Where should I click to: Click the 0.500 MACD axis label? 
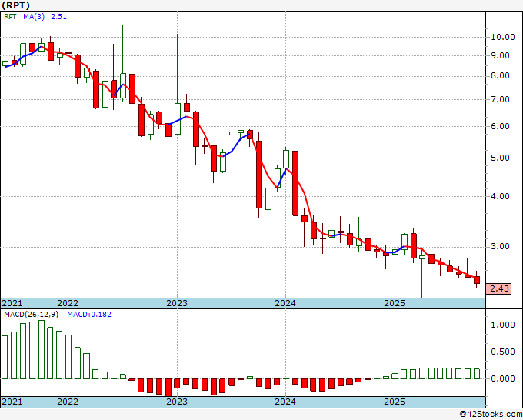[x=503, y=352]
